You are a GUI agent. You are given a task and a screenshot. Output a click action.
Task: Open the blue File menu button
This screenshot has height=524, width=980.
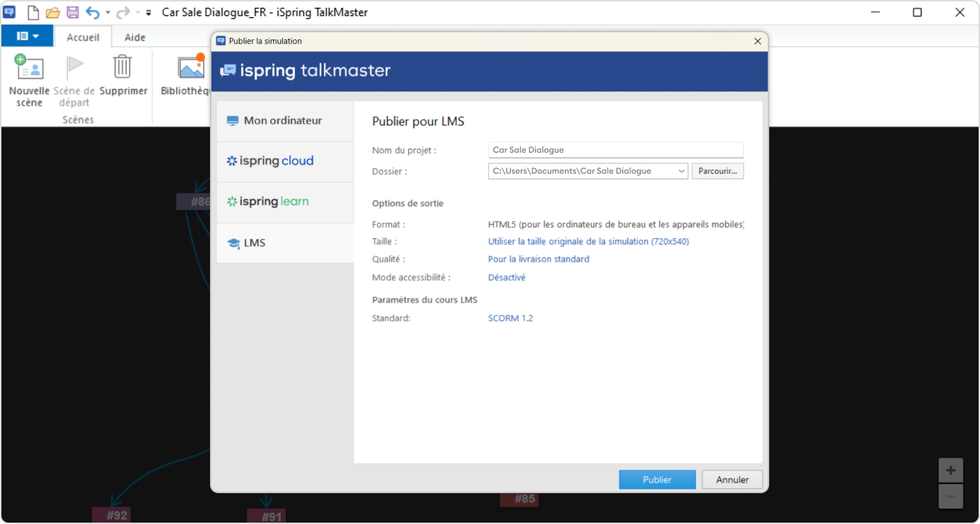tap(27, 36)
